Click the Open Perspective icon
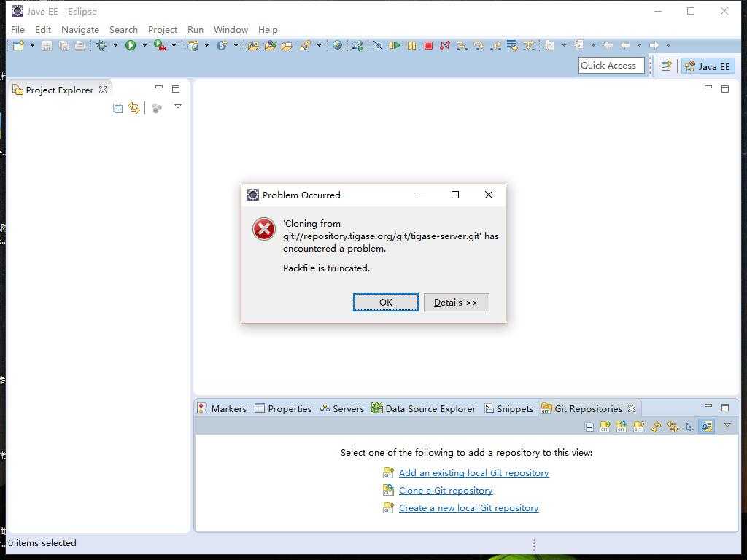The width and height of the screenshot is (747, 560). tap(667, 66)
